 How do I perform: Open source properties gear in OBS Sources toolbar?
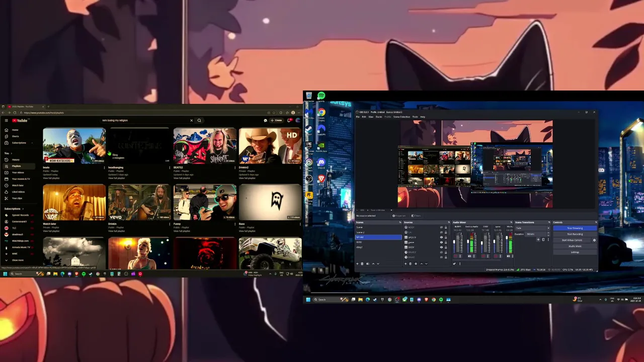[416, 263]
